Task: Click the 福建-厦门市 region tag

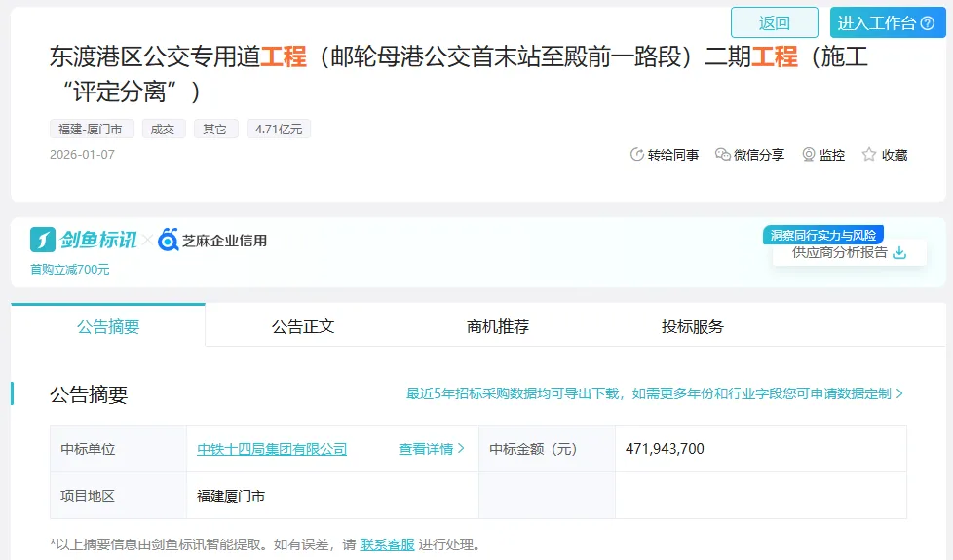Action: coord(93,129)
